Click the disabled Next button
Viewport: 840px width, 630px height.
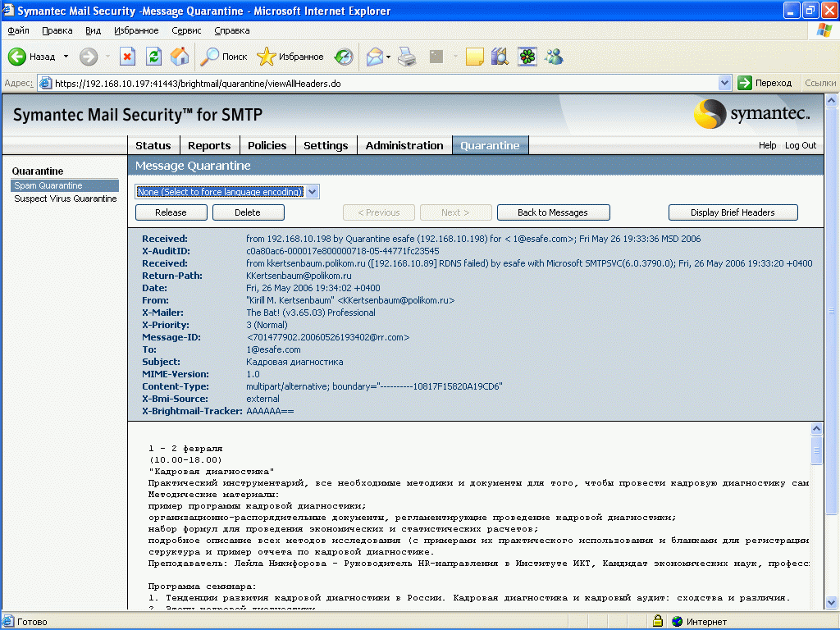[x=455, y=212]
